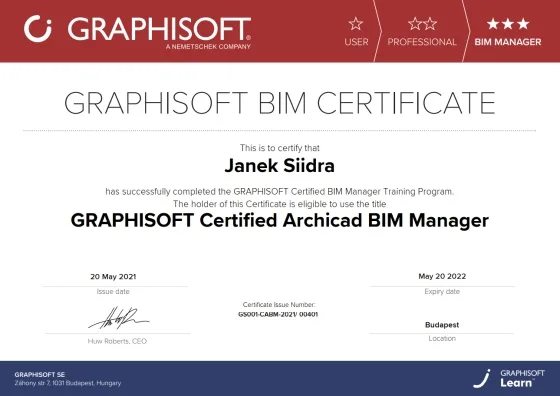Viewport: 560px width, 396px height.
Task: Click the GRAPHISOFT wordmark in the header
Action: 159,29
